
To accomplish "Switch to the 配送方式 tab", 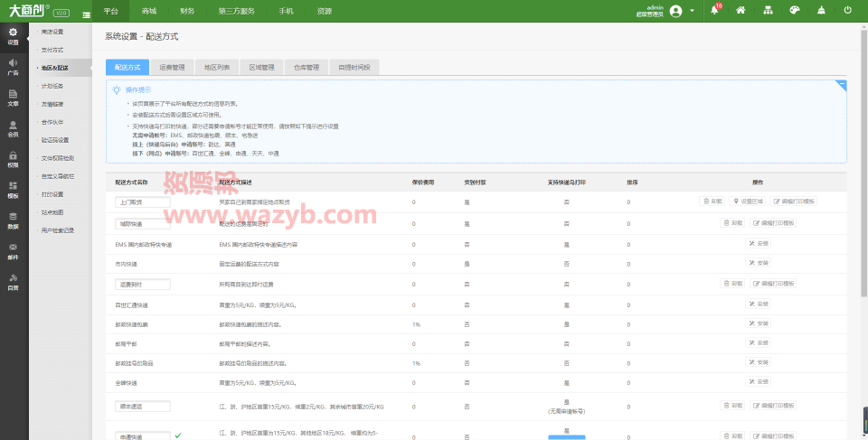I will (127, 67).
